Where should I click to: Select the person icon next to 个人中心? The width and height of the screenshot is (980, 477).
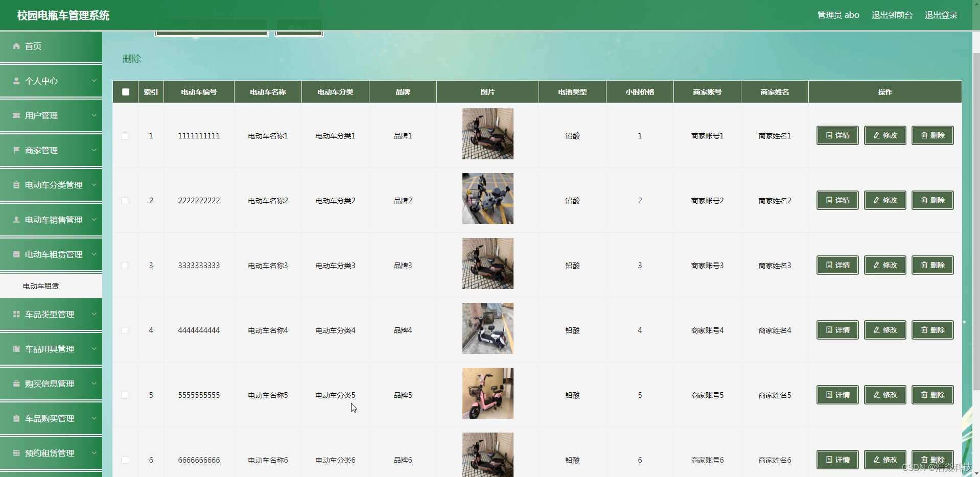coord(16,81)
